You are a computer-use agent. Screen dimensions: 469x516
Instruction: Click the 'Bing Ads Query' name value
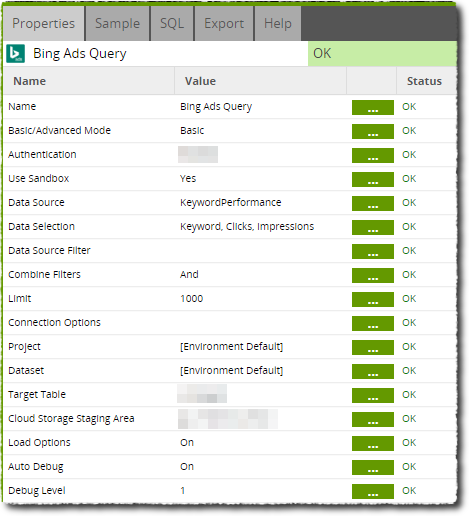tap(216, 106)
